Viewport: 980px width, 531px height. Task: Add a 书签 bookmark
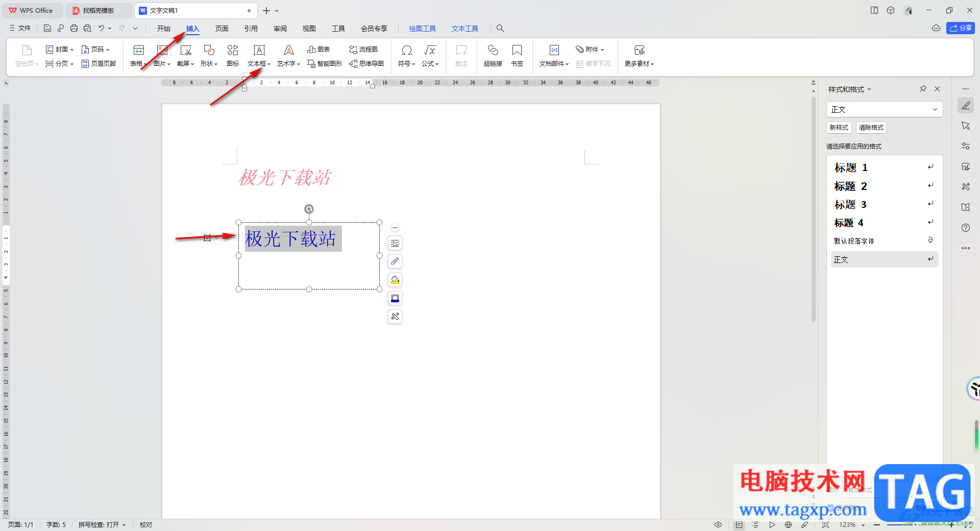coord(517,56)
